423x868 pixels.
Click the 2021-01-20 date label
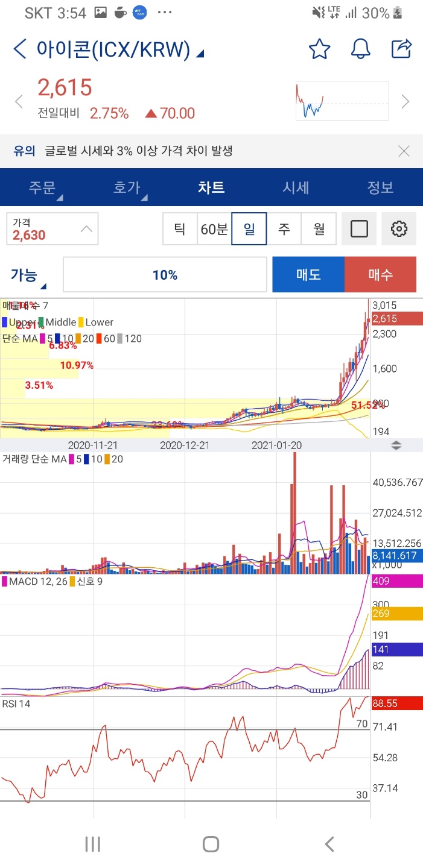pos(277,445)
